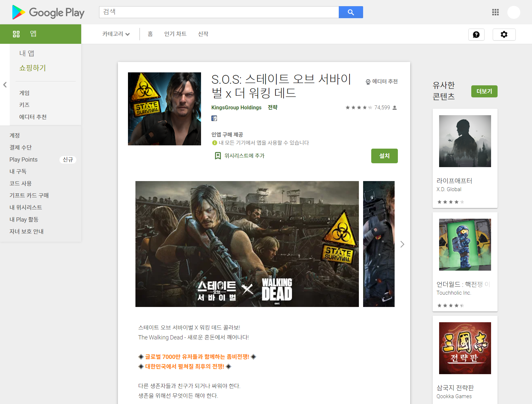Click the 삼국지 전략판 title
This screenshot has height=404, width=532.
click(x=455, y=388)
